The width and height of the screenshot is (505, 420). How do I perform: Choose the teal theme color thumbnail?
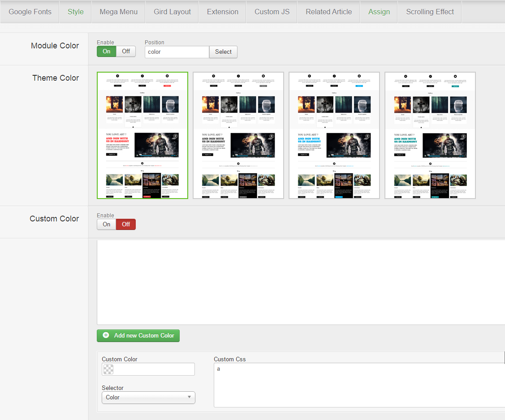point(430,135)
